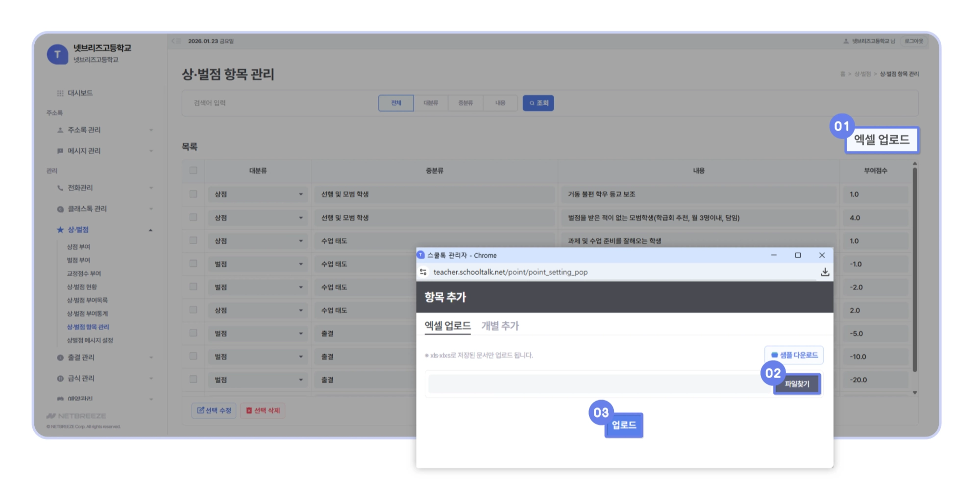Click the star icon next to 상·벌점
The width and height of the screenshot is (980, 499).
point(60,230)
